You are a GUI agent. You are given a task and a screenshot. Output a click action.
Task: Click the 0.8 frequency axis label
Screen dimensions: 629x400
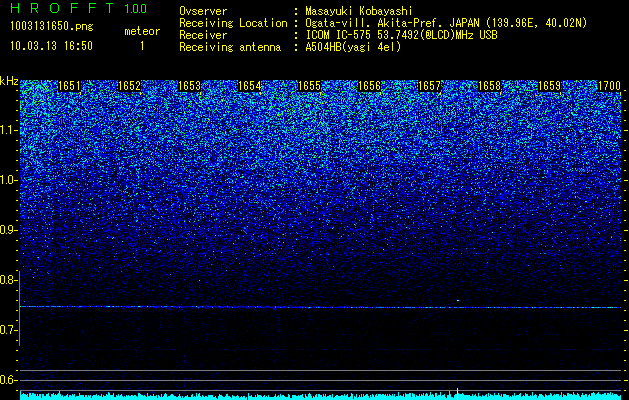tap(9, 280)
